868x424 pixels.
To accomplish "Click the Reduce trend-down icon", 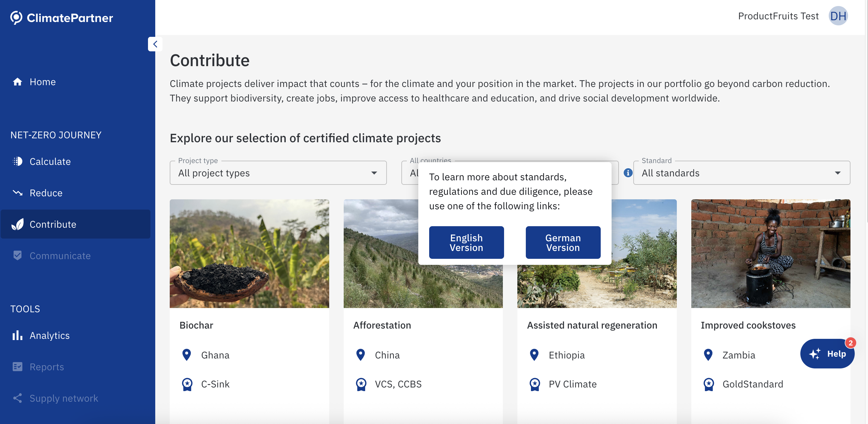I will pos(18,193).
